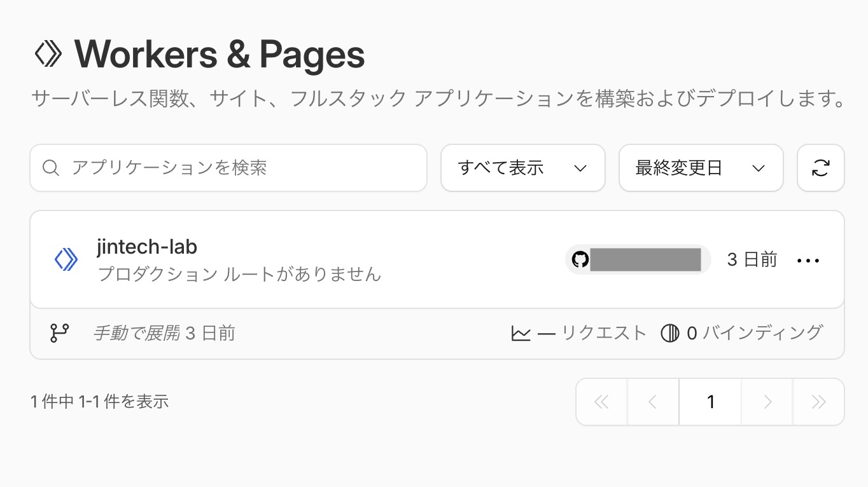The width and height of the screenshot is (868, 487).
Task: Open the jintech-lab application link
Action: (147, 247)
